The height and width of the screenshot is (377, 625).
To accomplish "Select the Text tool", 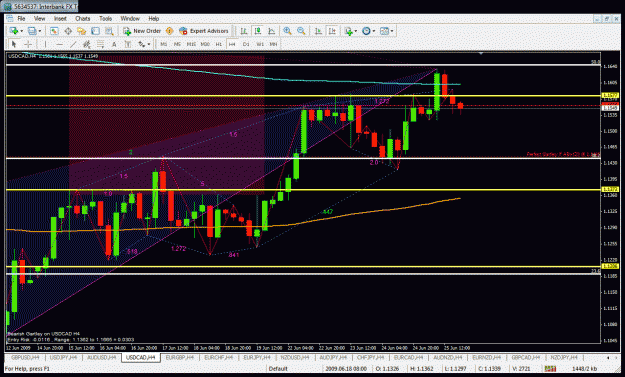I will [114, 44].
